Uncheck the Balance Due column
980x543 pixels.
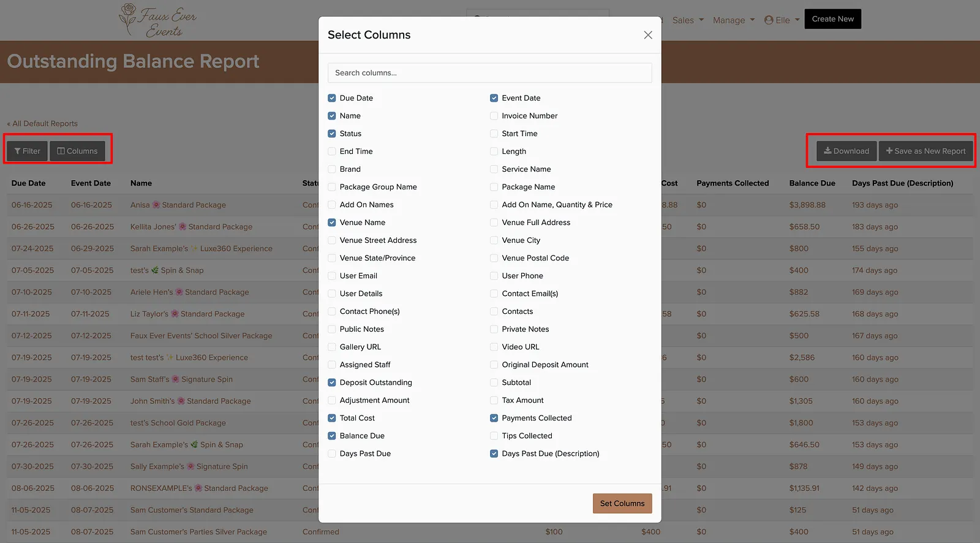pos(332,436)
